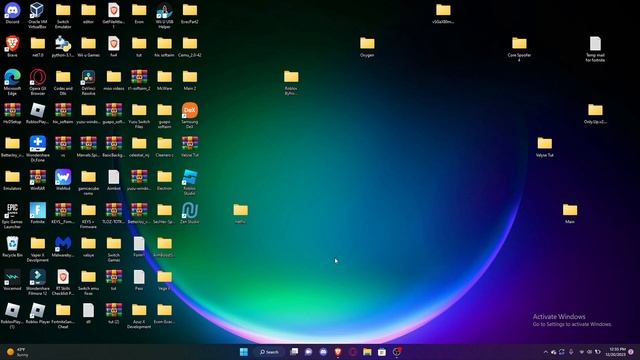The width and height of the screenshot is (640, 360).
Task: Select the Yuzu Switch Files folder
Action: pos(139,116)
